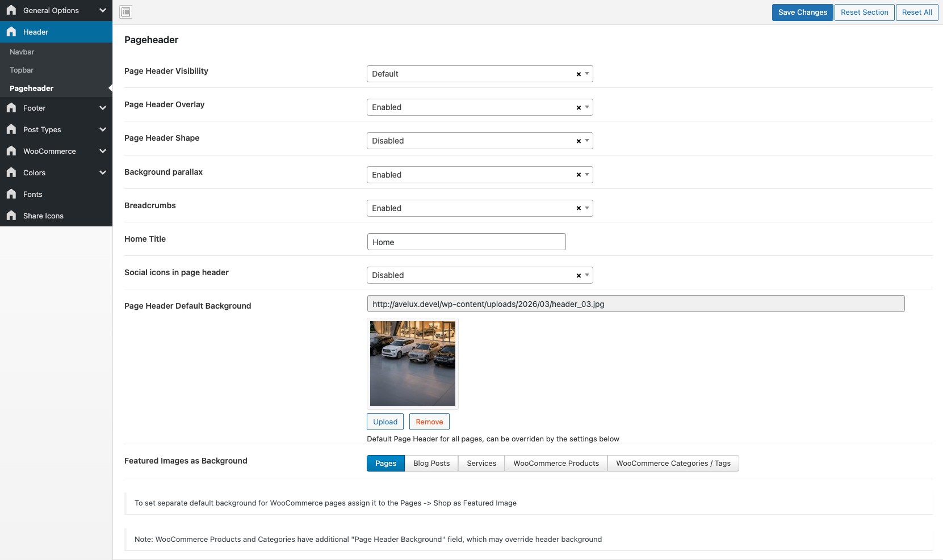Click Remove under the background image
Image resolution: width=943 pixels, height=560 pixels.
[429, 422]
